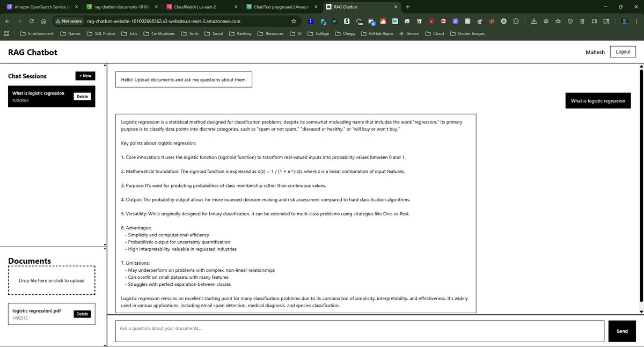
Task: Bookmark this page with the star icon
Action: tap(294, 21)
